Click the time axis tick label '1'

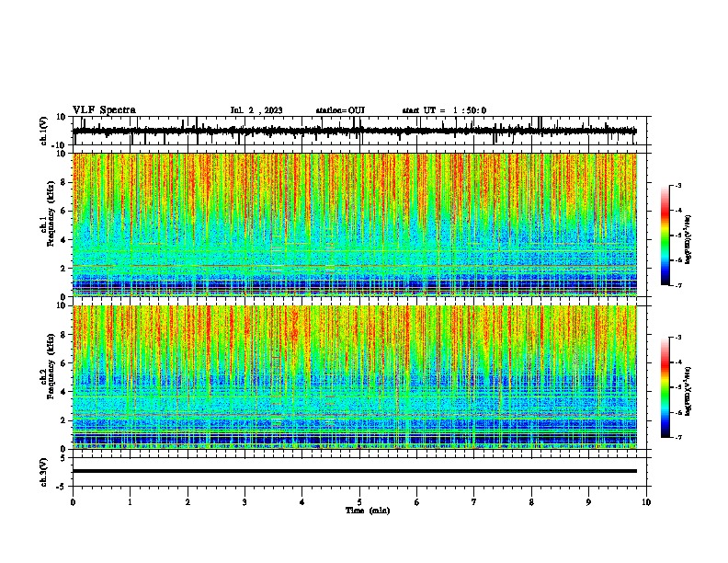(x=130, y=502)
